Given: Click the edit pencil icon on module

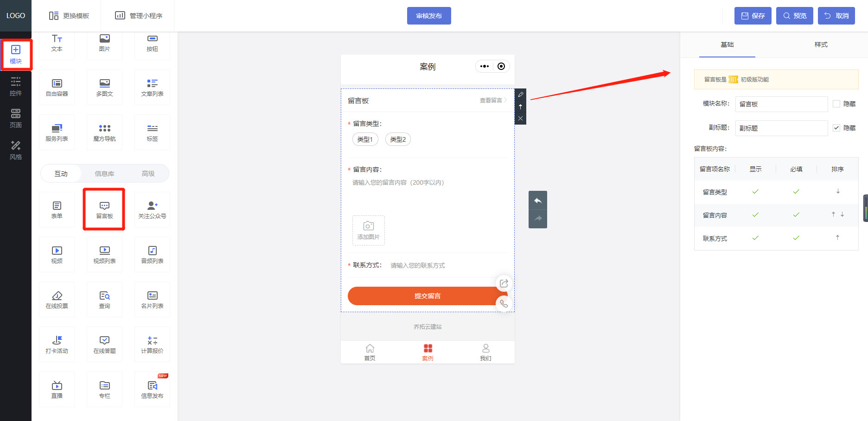Looking at the screenshot, I should point(520,94).
